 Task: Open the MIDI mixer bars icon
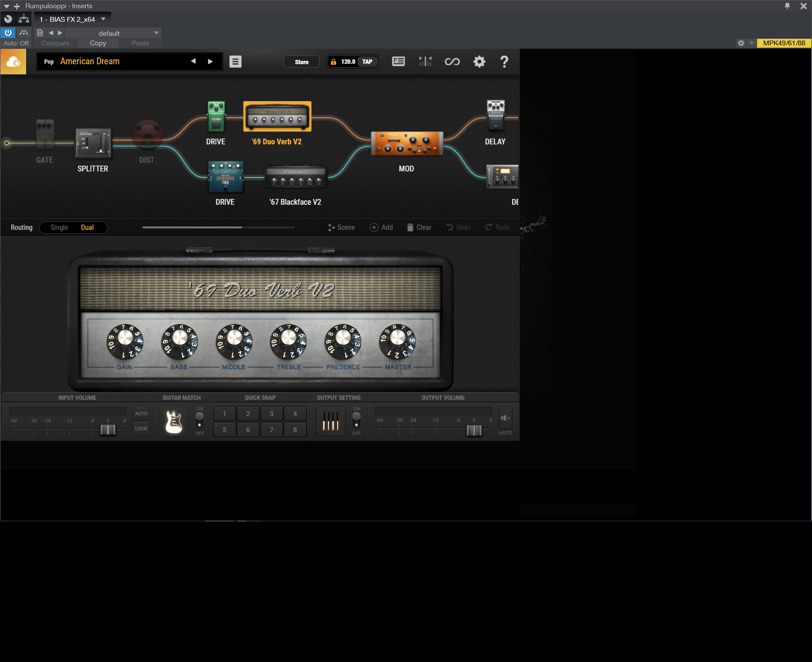pos(425,61)
